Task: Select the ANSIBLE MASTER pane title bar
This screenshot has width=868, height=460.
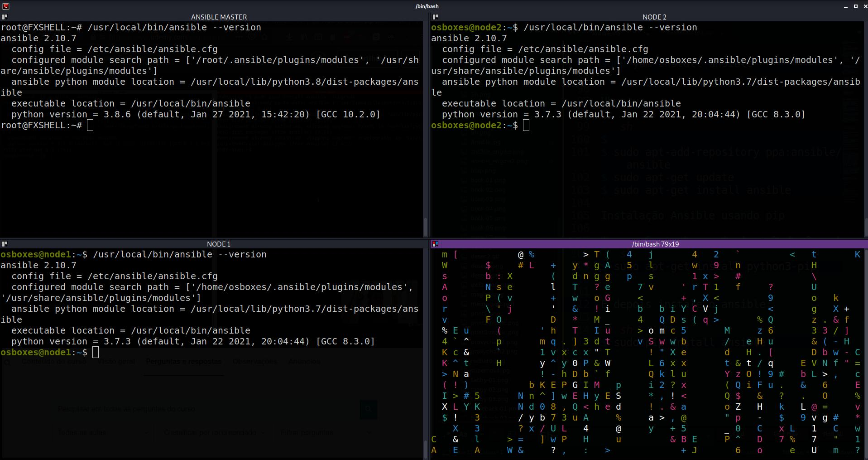Action: [x=214, y=17]
